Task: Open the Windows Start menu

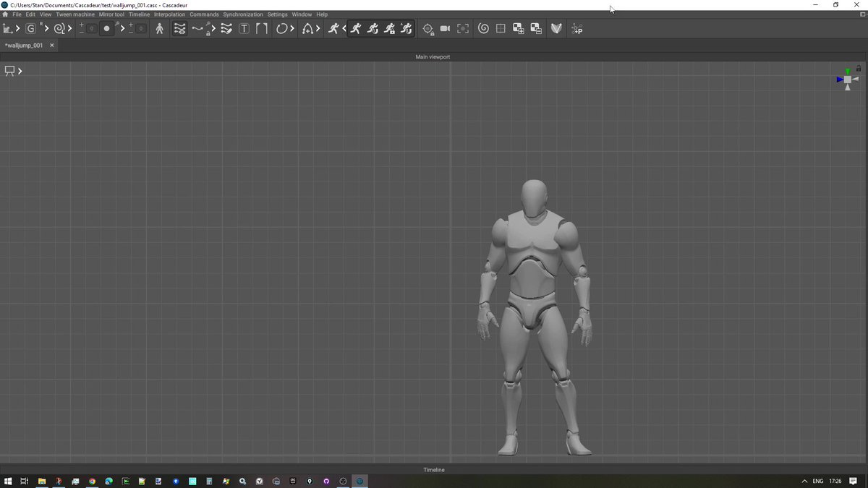Action: tap(8, 481)
